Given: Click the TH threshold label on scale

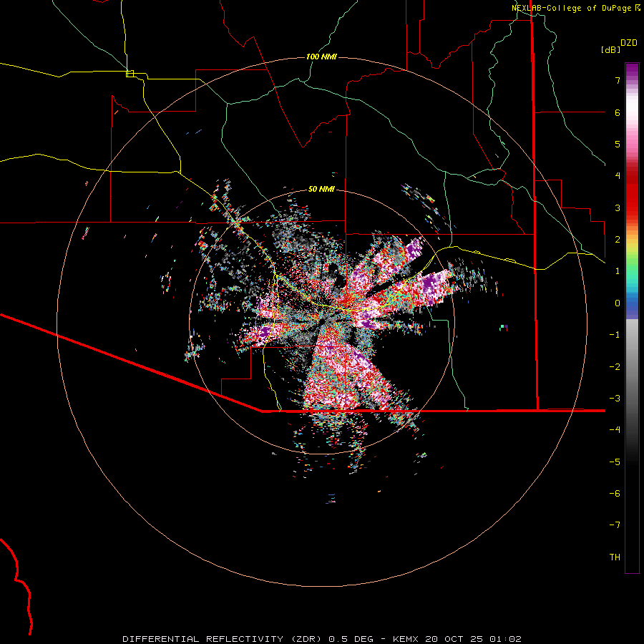Looking at the screenshot, I should tap(615, 557).
